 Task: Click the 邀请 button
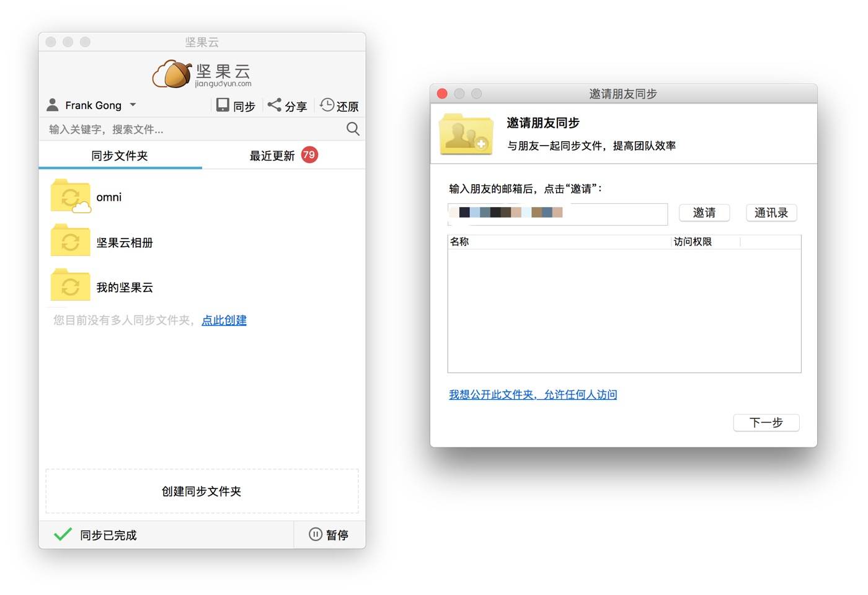[x=704, y=213]
